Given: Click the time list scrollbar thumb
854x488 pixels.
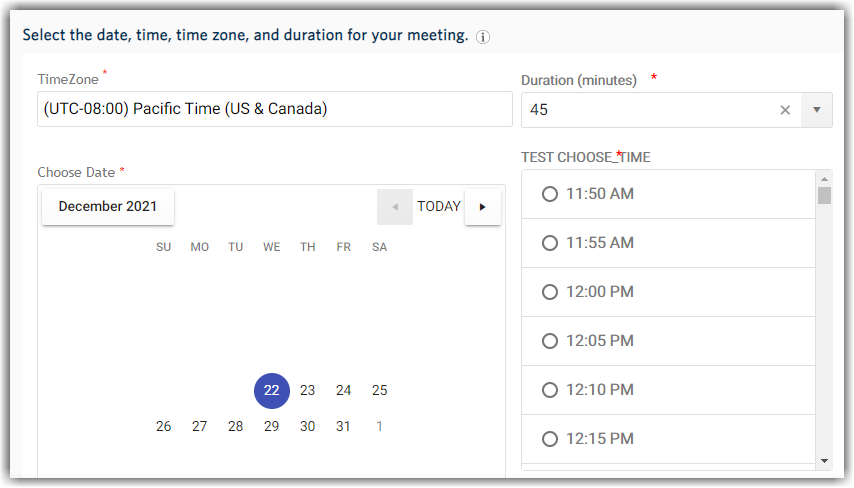Looking at the screenshot, I should pos(824,195).
